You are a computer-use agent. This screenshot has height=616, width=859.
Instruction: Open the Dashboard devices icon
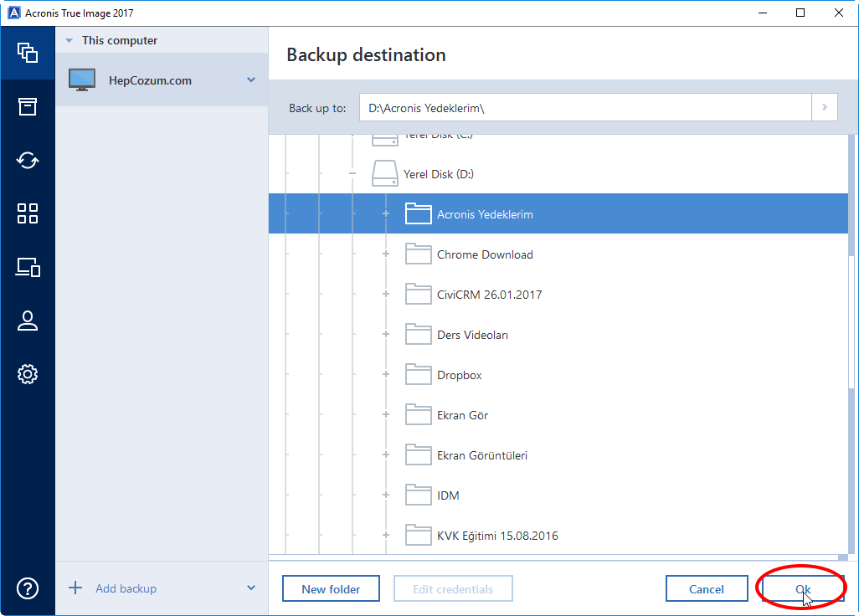(x=28, y=267)
